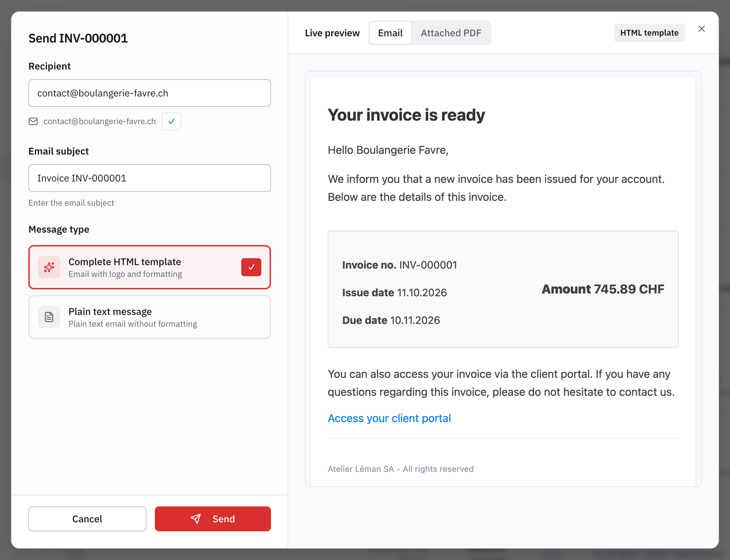The image size is (730, 560).
Task: Click the 'Message type' label
Action: [59, 230]
